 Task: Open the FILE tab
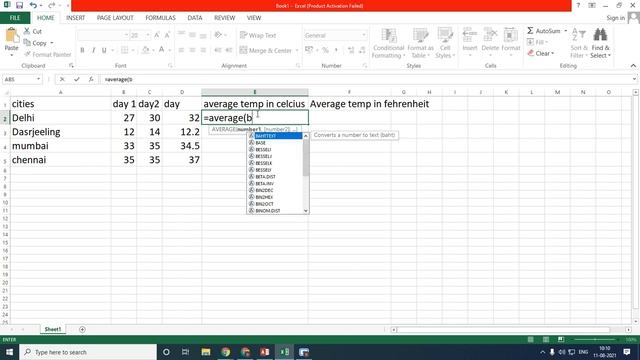[15, 18]
